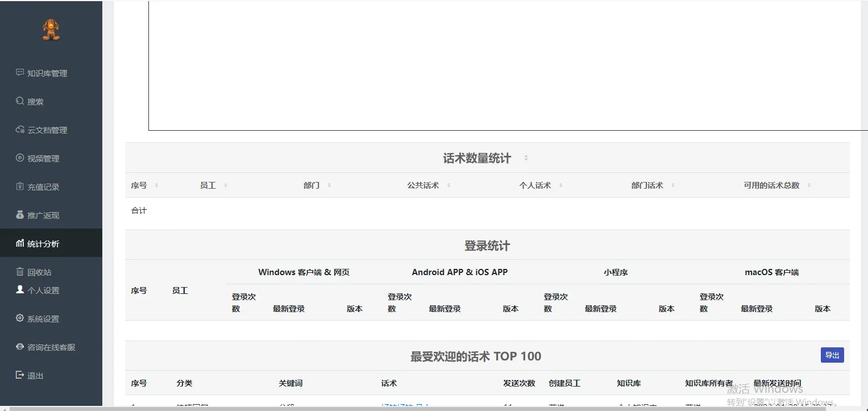Sort the 序号 column in 话术数量统计

(x=156, y=185)
